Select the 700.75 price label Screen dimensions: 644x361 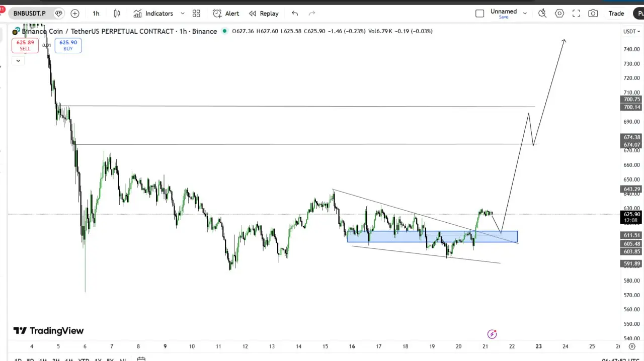[x=631, y=100]
